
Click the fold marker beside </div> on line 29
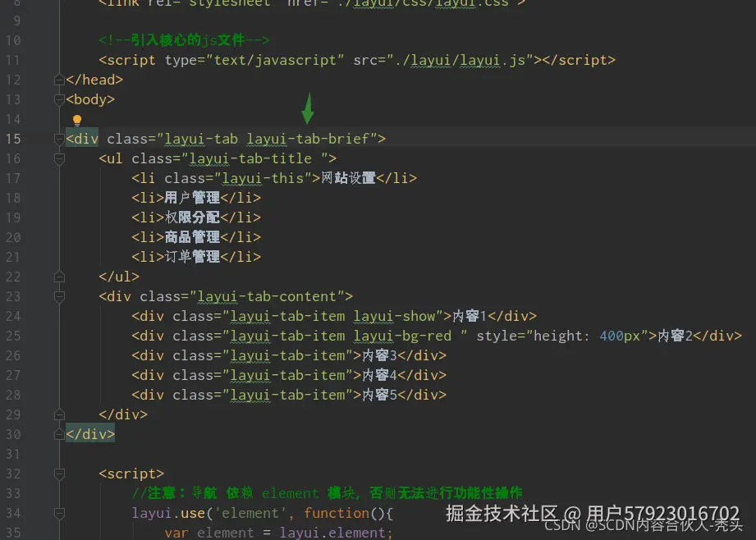[x=58, y=414]
